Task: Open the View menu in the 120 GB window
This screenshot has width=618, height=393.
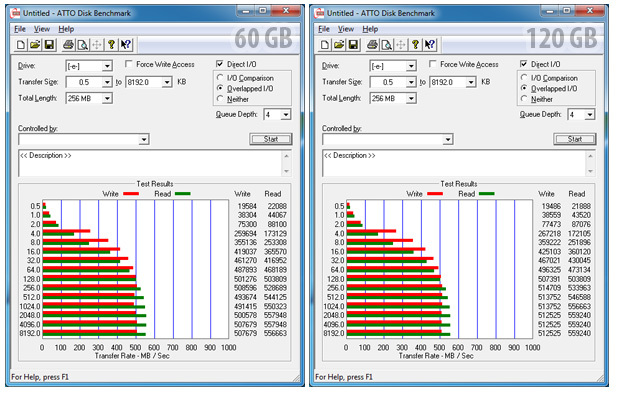Action: (x=346, y=29)
